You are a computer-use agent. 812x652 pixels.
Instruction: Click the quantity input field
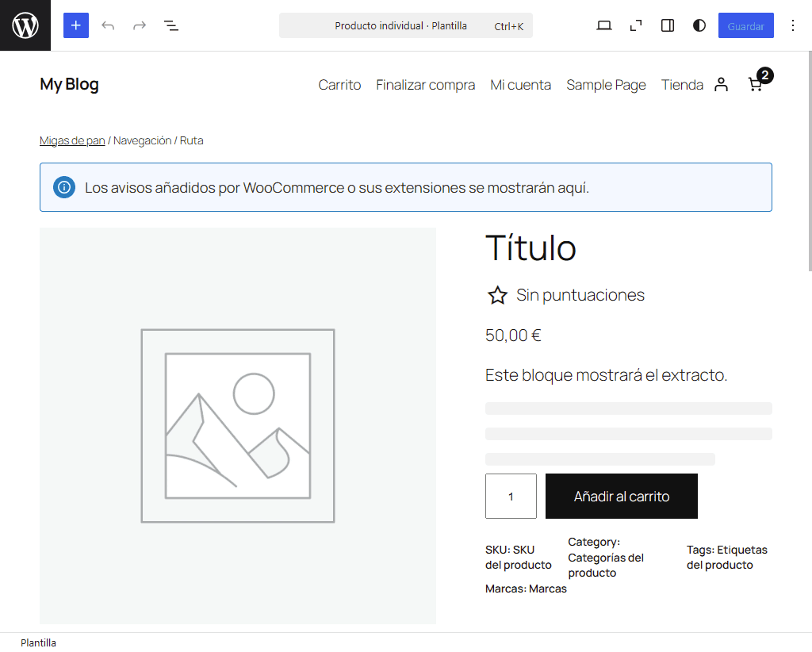point(511,496)
